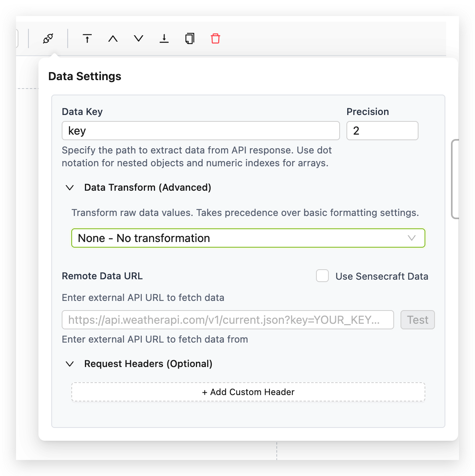
Task: Open the None - No transformation dropdown
Action: (240, 238)
